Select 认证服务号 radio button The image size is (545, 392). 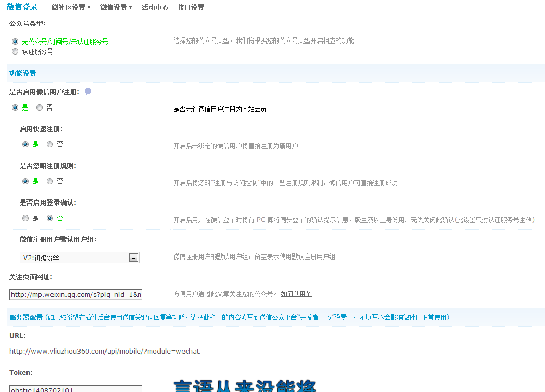15,51
